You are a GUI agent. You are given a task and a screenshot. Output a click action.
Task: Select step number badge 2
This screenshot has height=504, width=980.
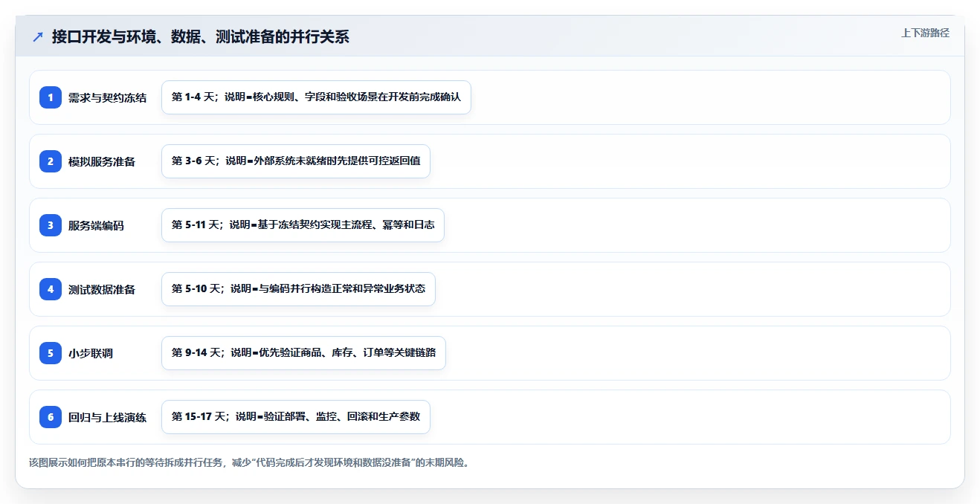51,161
